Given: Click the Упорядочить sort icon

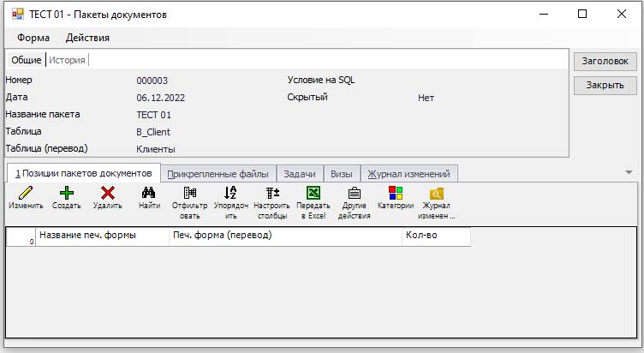Looking at the screenshot, I should click(x=230, y=194).
